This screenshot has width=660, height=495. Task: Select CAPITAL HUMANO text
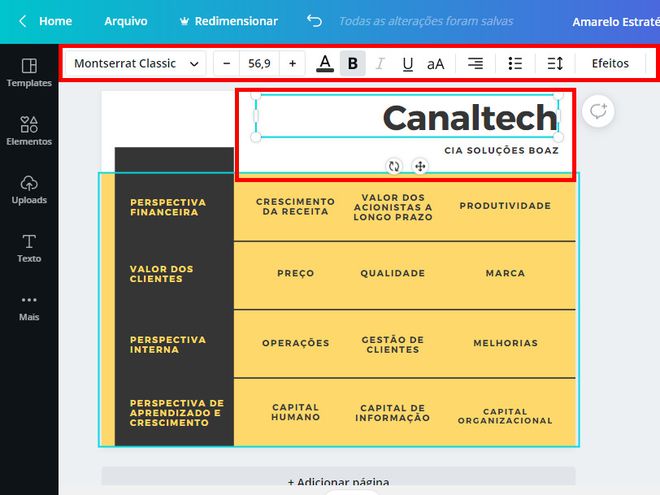295,412
